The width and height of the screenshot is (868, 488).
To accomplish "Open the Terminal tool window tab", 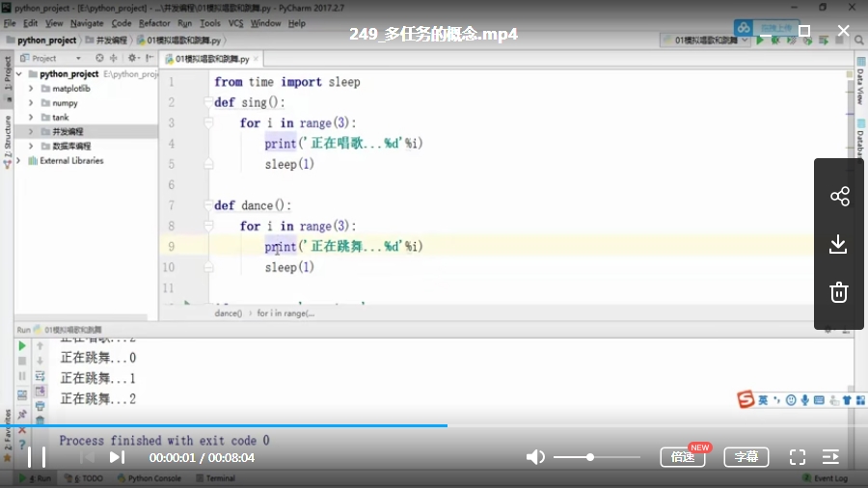I will point(215,478).
